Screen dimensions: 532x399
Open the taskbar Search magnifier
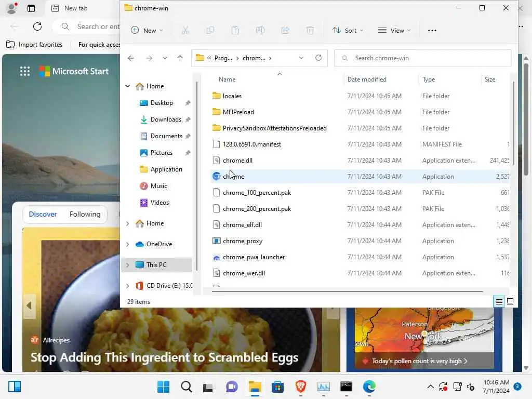click(187, 387)
